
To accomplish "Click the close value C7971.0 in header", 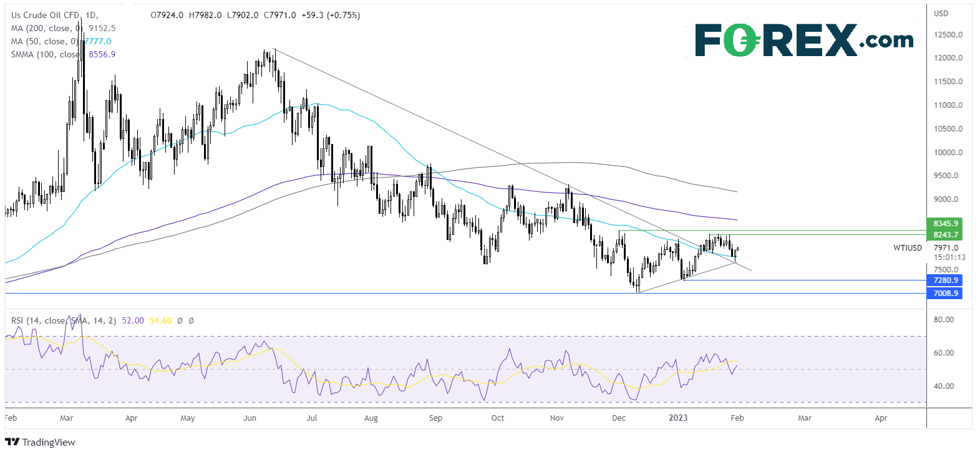I will [x=280, y=15].
